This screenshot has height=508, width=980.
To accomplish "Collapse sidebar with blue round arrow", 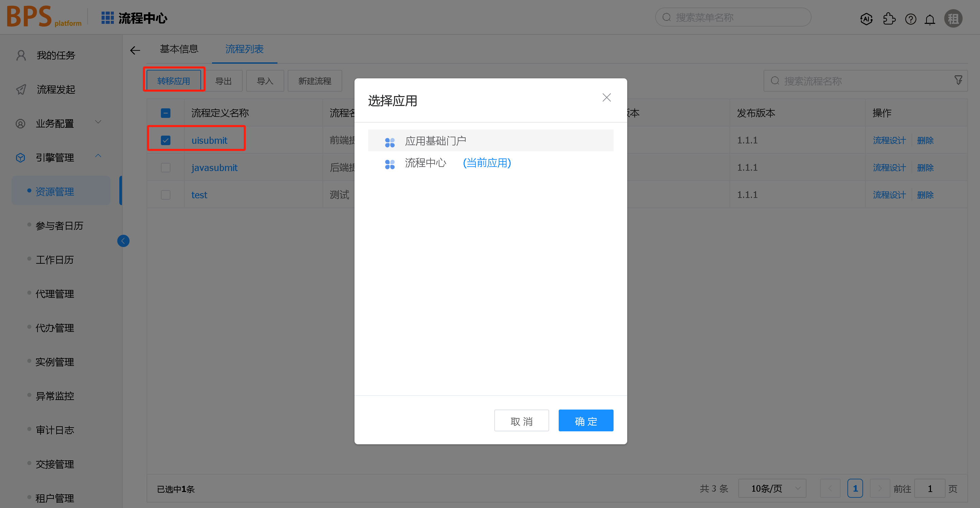I will coord(123,241).
